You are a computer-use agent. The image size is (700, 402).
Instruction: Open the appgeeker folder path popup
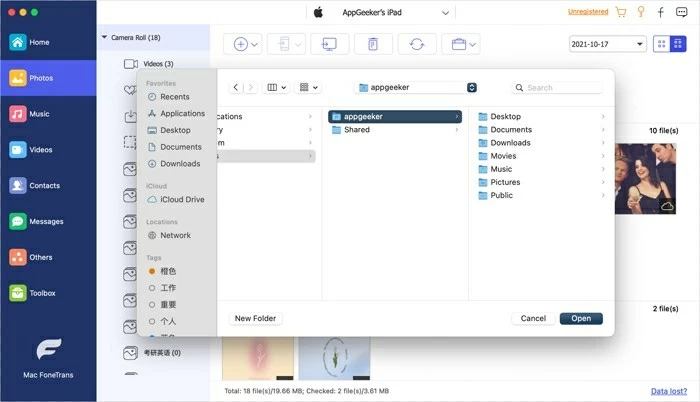[x=416, y=87]
